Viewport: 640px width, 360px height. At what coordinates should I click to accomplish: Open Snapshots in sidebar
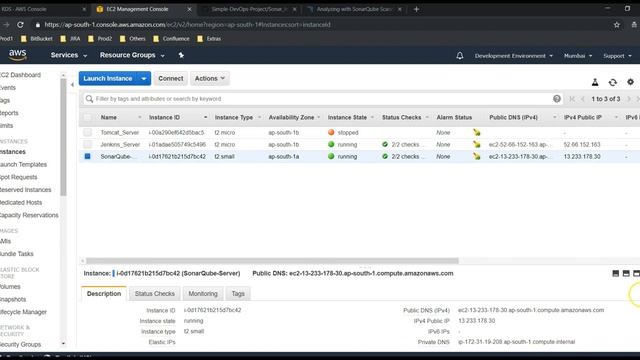[13, 300]
